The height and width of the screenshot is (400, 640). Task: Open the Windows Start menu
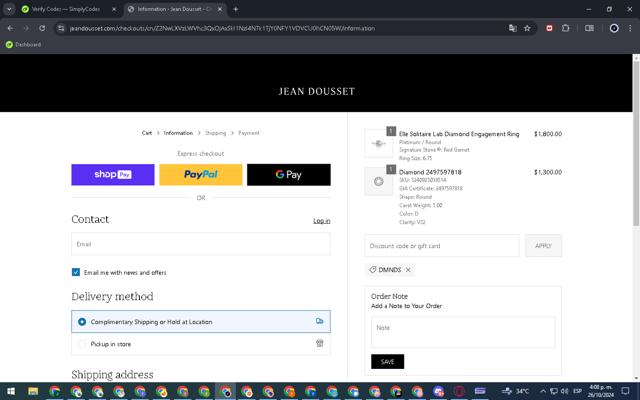pyautogui.click(x=11, y=391)
